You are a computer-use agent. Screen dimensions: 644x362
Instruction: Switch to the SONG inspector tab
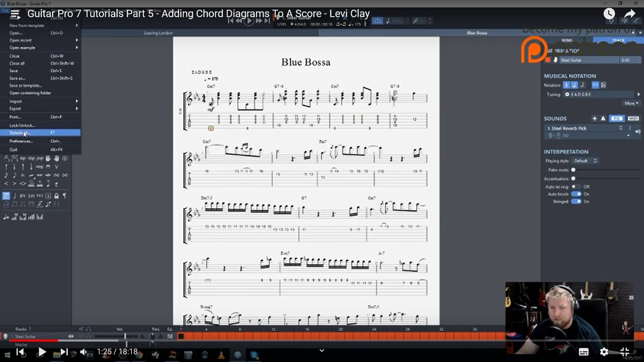point(567,40)
